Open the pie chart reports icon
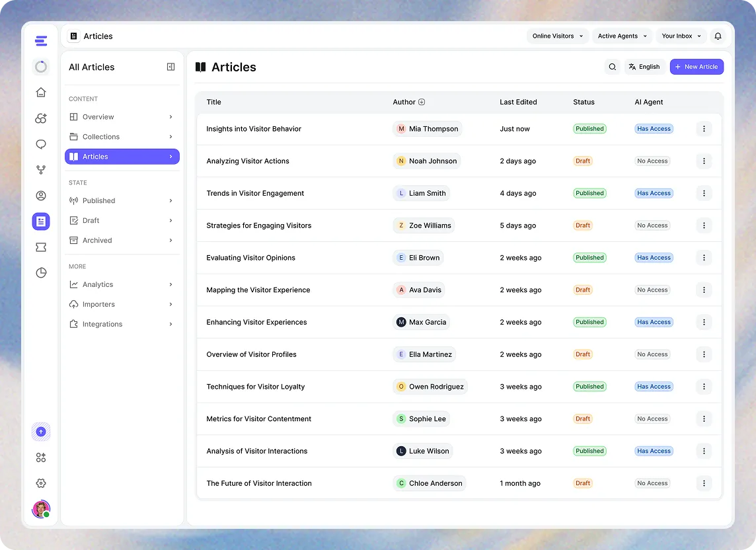 click(41, 272)
